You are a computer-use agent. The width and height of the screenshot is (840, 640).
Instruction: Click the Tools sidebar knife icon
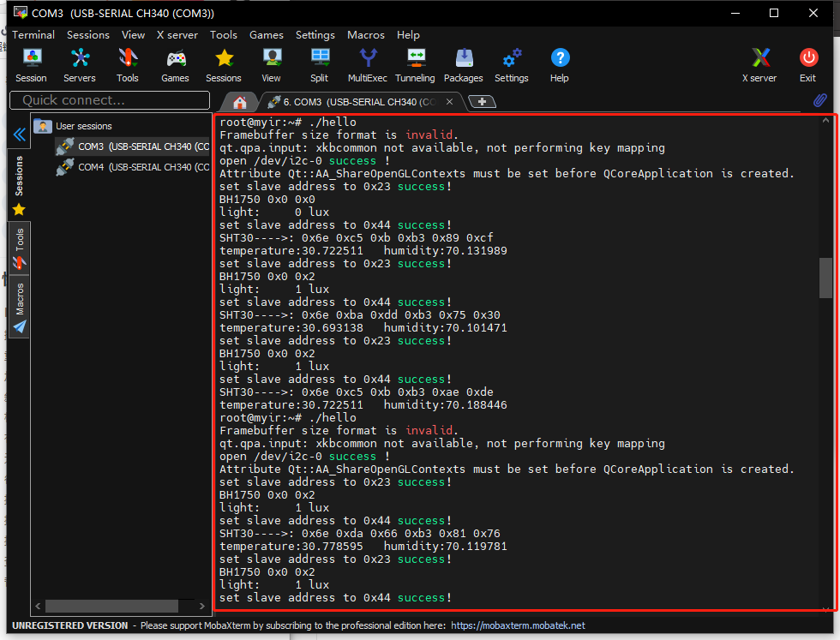[19, 263]
